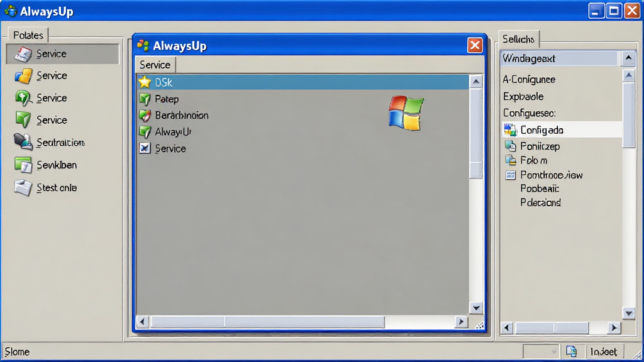Click the "Configuesec:" label in the right panel
The image size is (644, 362).
pos(530,113)
